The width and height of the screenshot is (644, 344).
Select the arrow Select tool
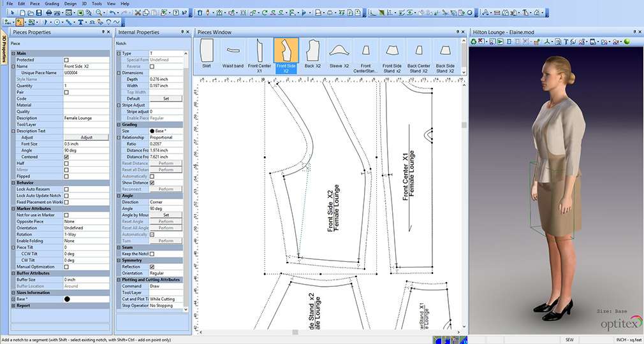point(12,13)
